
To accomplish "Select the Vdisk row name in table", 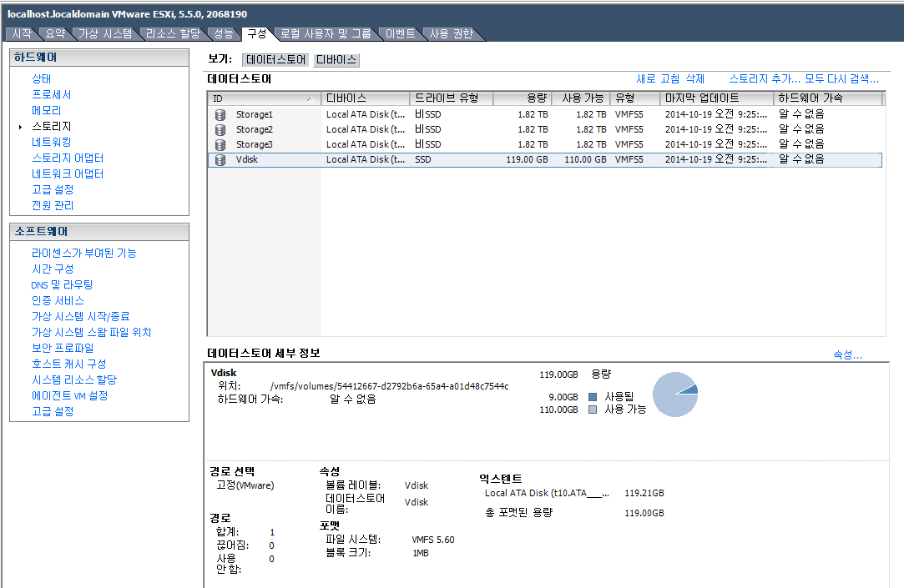I will click(247, 159).
